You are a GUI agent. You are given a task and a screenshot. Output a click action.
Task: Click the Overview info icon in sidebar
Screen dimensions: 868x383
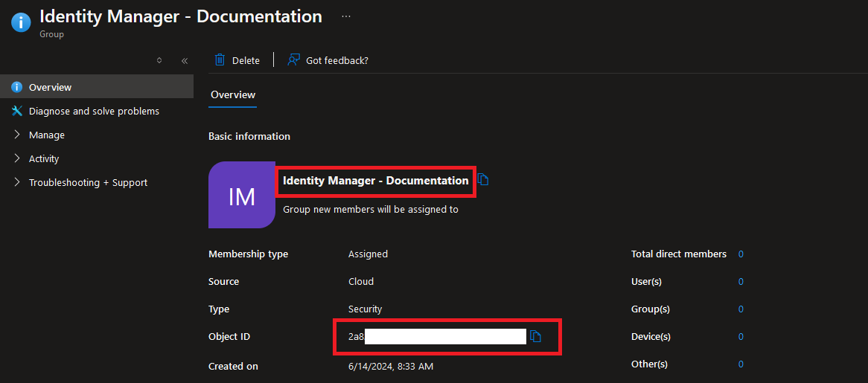coord(16,87)
